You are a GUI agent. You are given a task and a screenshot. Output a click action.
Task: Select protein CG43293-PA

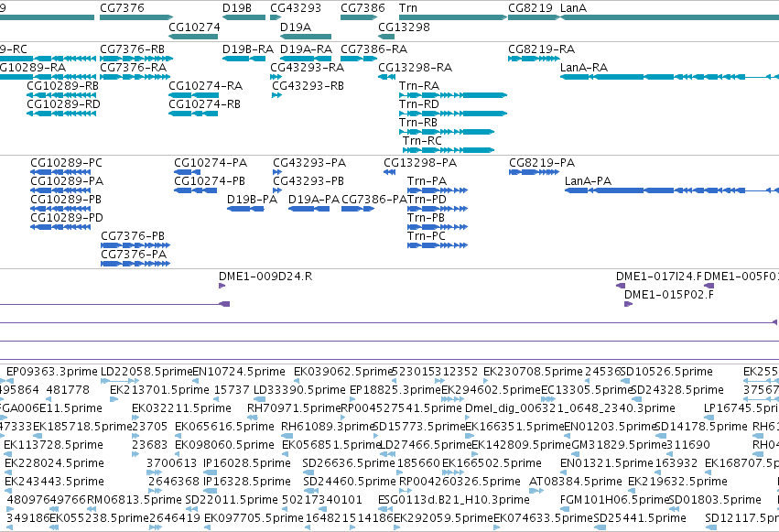coord(309,163)
